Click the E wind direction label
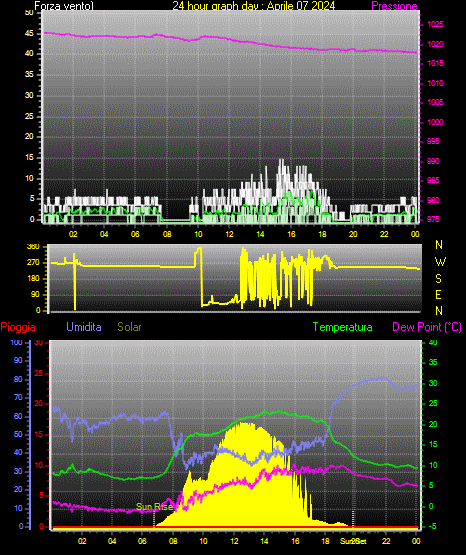This screenshot has height=555, width=466. point(439,294)
